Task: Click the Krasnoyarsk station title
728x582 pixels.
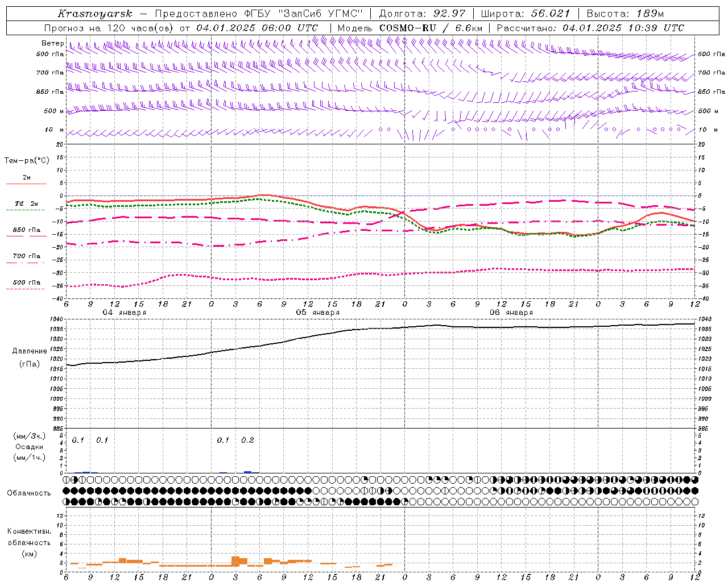Action: pos(95,14)
